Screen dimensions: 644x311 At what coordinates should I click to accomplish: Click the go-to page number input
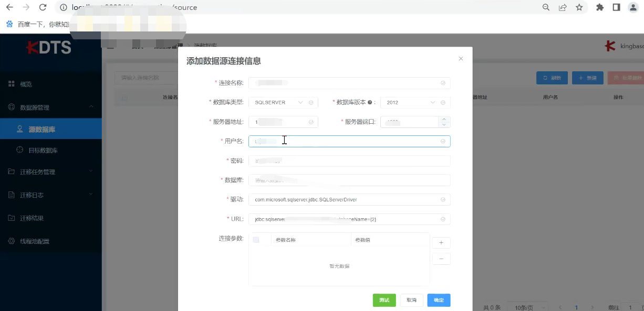tap(630, 307)
